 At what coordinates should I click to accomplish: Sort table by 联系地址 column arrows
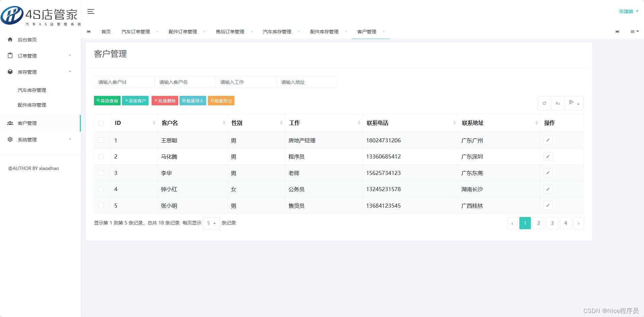537,123
